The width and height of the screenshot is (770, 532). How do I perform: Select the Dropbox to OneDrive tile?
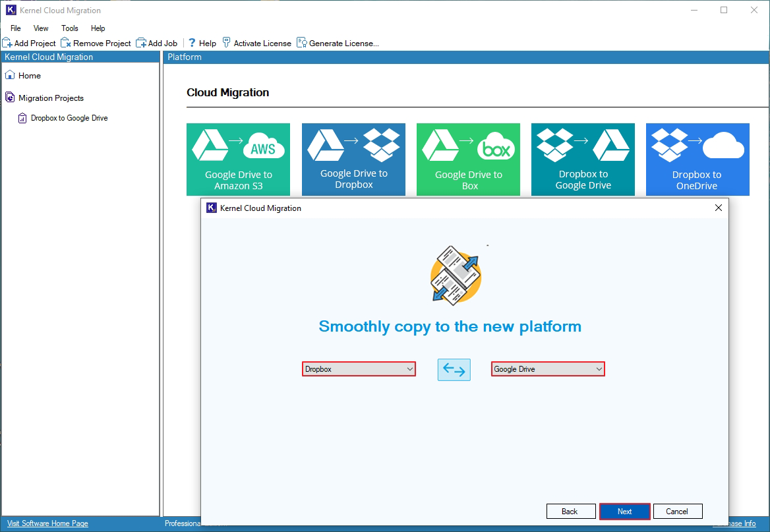point(697,159)
